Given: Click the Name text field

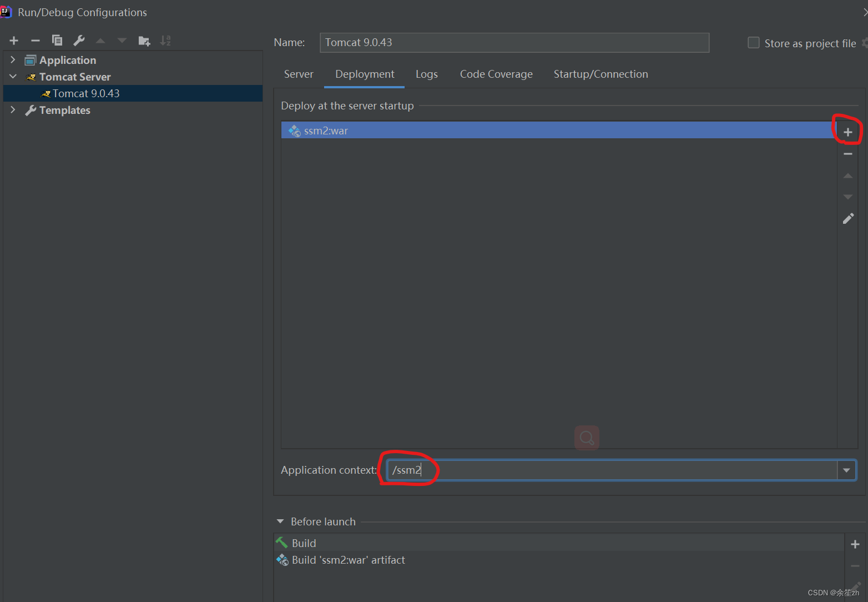Looking at the screenshot, I should [514, 43].
